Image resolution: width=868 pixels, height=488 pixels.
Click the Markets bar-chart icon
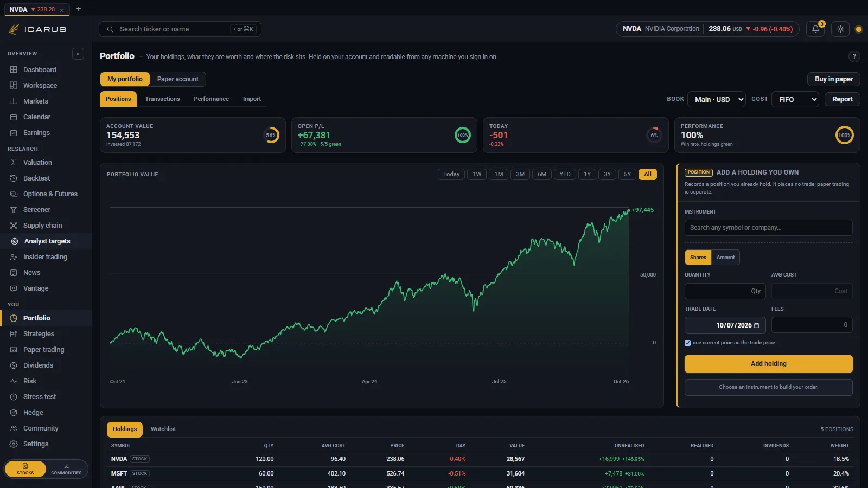(14, 101)
